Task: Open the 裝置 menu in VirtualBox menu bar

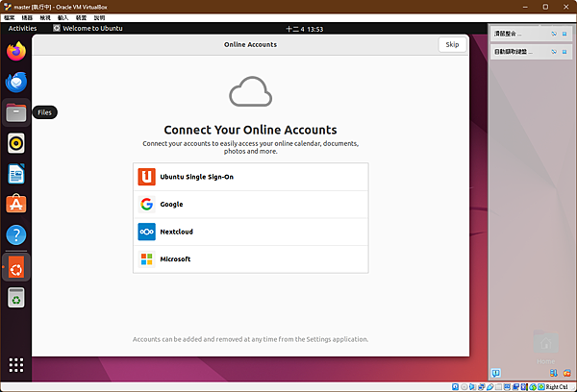Action: 81,17
